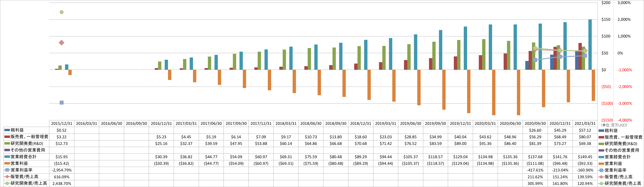Click the 151.24% 販管費/売上高 cell
The width and height of the screenshot is (644, 187).
coord(560,177)
